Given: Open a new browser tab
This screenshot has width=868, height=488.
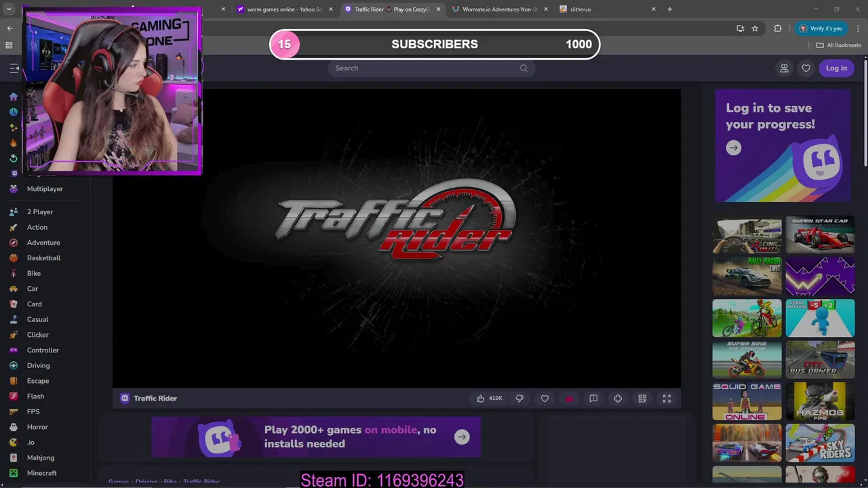Looking at the screenshot, I should tap(670, 9).
